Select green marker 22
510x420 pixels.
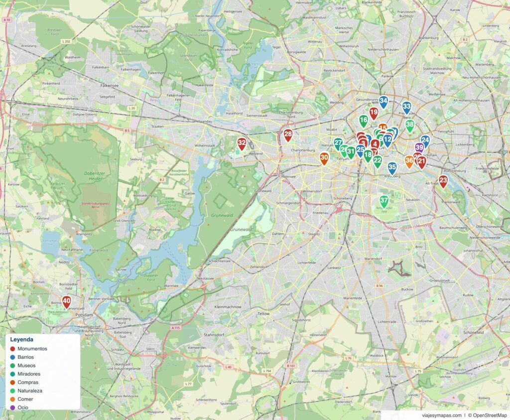pyautogui.click(x=378, y=161)
